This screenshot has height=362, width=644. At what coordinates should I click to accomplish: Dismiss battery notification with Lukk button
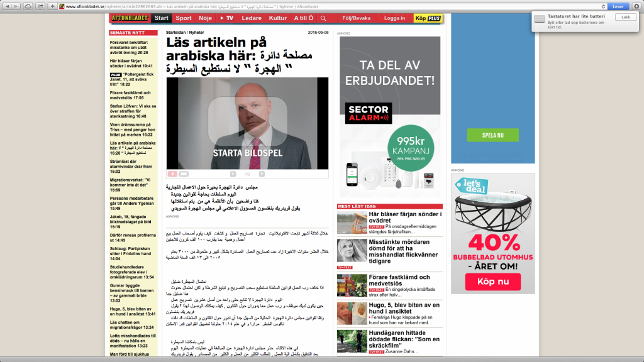pyautogui.click(x=625, y=18)
